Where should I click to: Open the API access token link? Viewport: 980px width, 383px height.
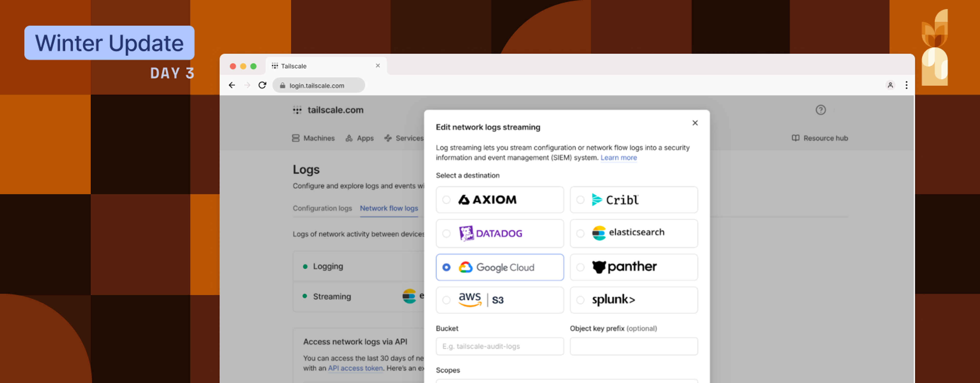[355, 368]
